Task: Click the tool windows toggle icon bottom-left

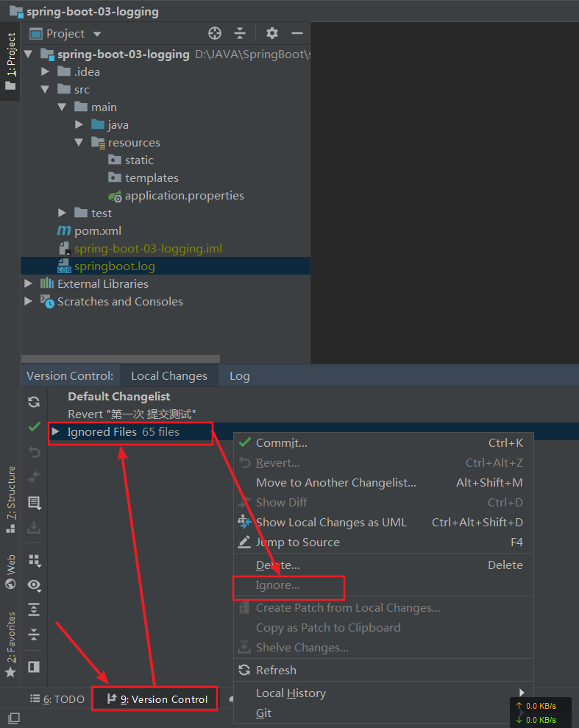Action: point(14,718)
